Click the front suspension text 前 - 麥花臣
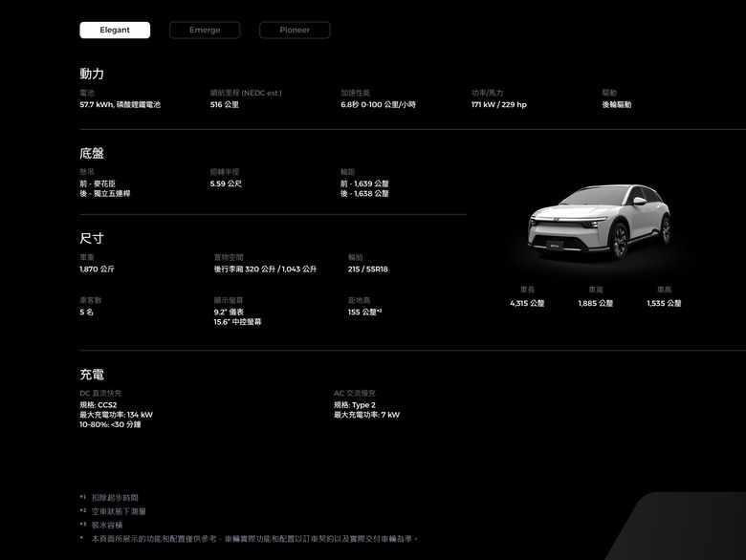The image size is (746, 560). 98,183
